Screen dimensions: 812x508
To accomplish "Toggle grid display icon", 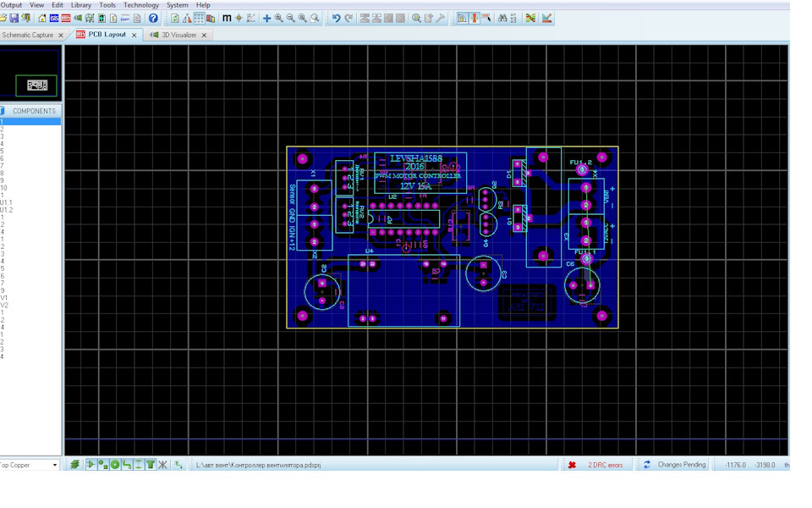I will point(199,18).
